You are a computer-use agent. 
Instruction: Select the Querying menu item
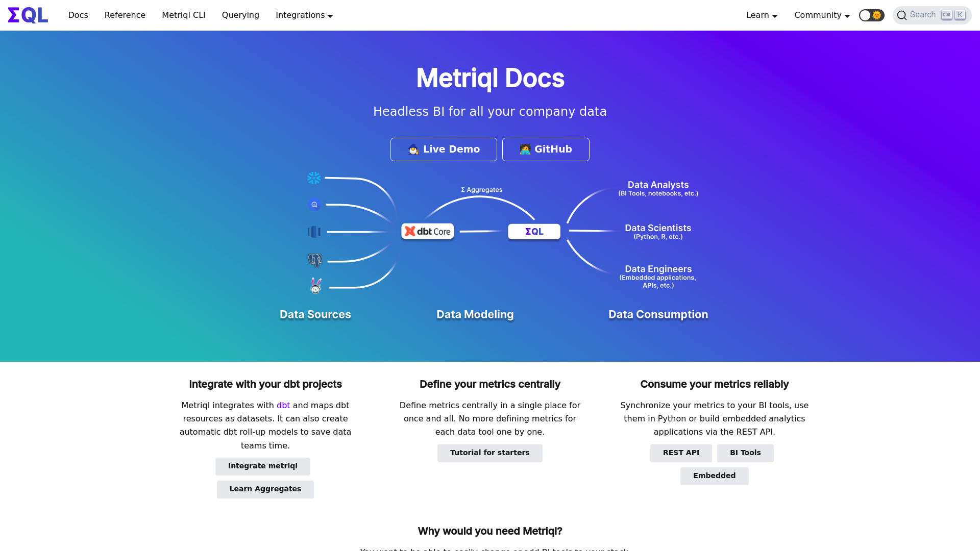pos(240,15)
